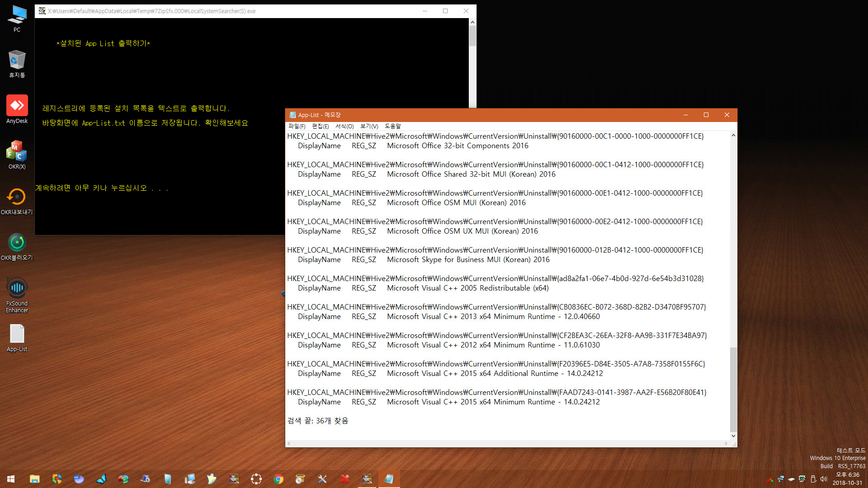Viewport: 868px width, 488px height.
Task: Click the red X taskbar icon
Action: click(x=344, y=479)
